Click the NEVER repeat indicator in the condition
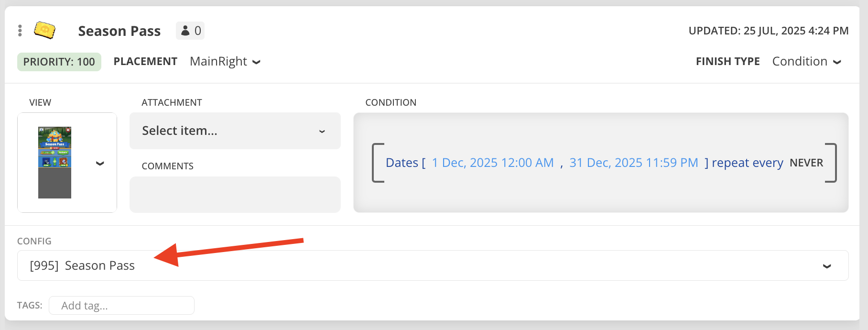 point(806,163)
